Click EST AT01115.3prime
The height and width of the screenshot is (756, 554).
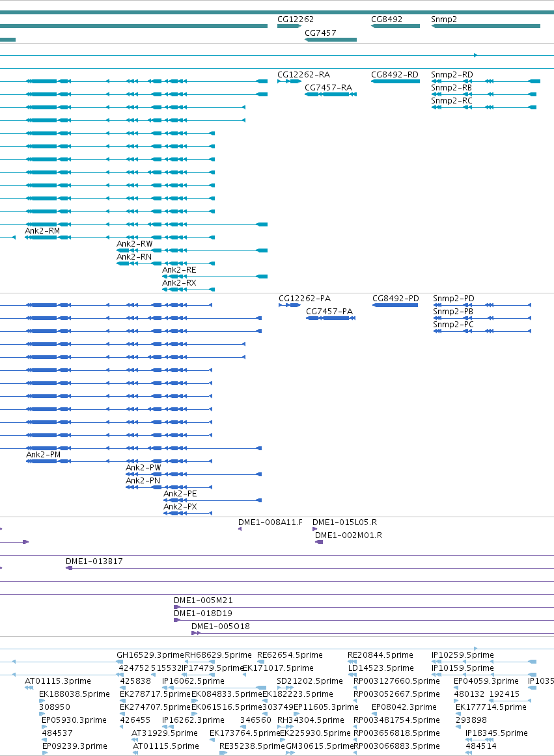(58, 681)
